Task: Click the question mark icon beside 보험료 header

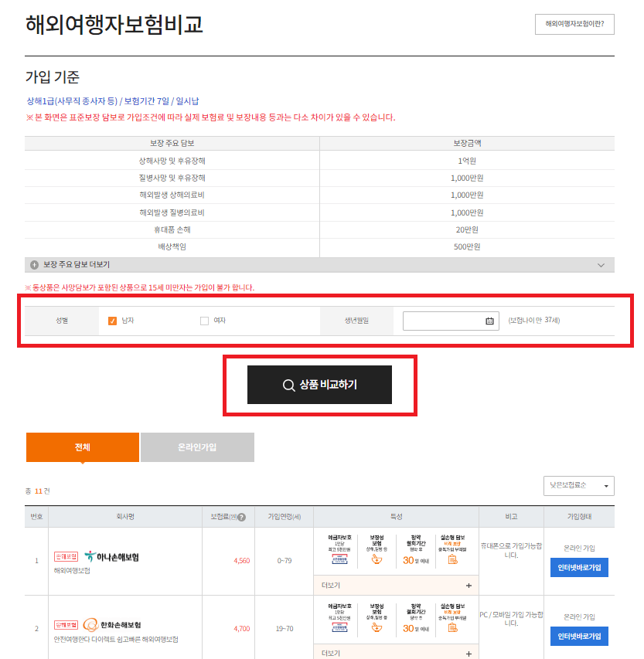Action: 243,517
